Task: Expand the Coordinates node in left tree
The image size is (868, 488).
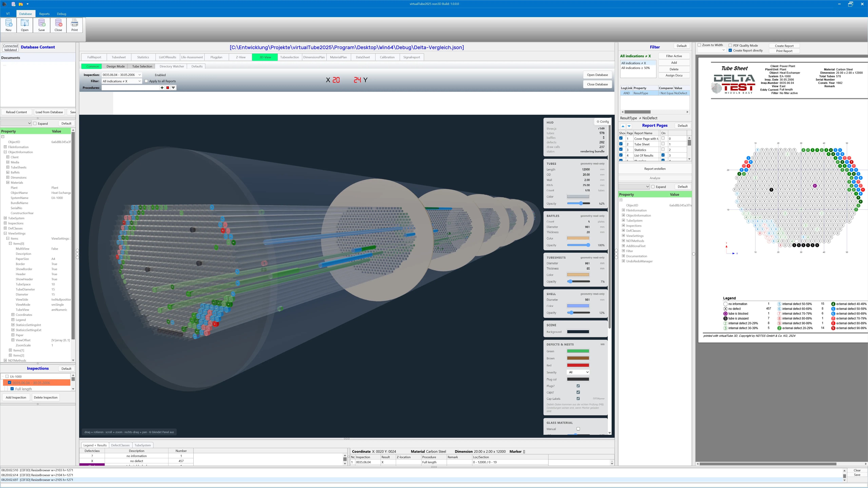Action: [13, 314]
